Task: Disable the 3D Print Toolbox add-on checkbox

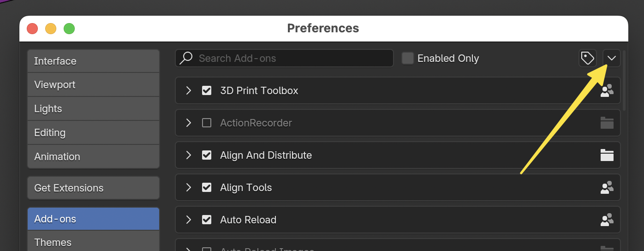Action: point(207,90)
